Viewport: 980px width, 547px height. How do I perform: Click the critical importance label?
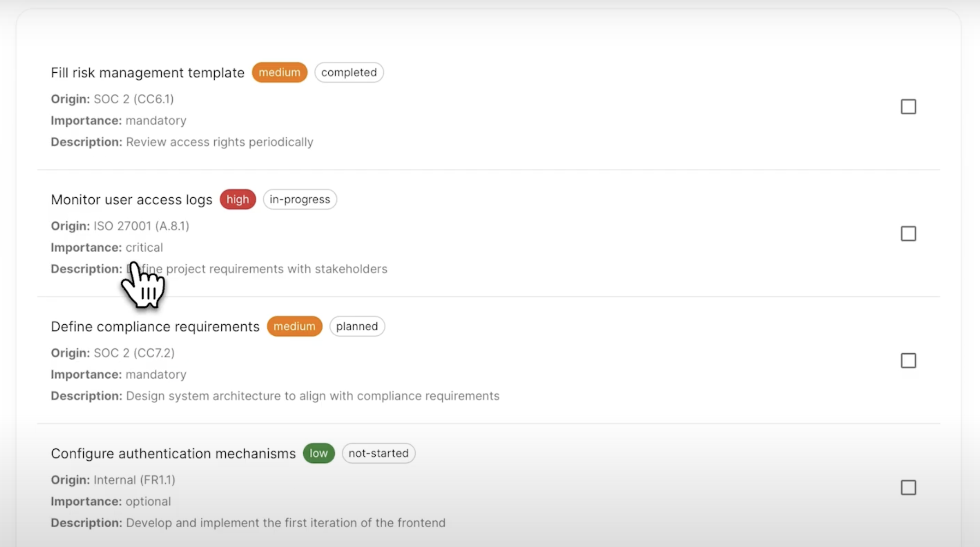[x=144, y=247]
